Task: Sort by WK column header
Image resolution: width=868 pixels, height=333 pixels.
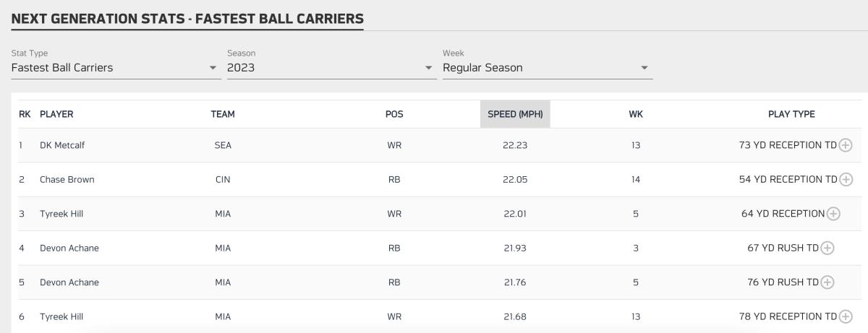Action: [636, 114]
